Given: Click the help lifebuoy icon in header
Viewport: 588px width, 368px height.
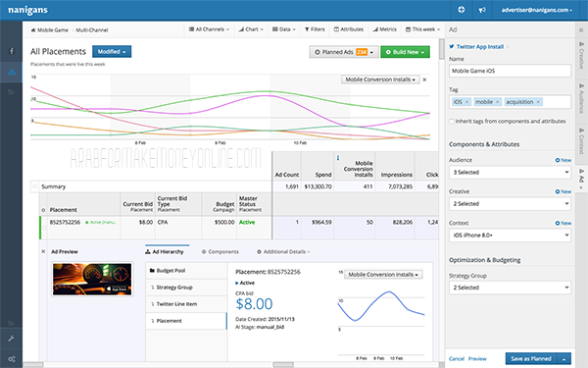Looking at the screenshot, I should (462, 10).
